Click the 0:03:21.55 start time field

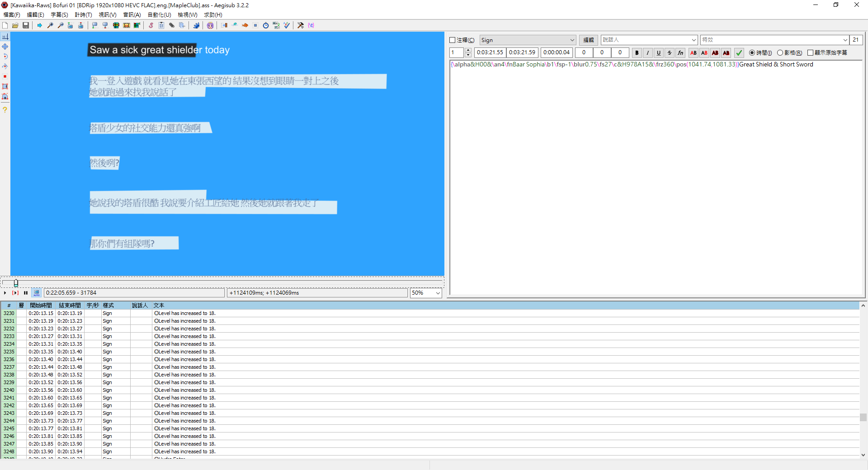[490, 53]
